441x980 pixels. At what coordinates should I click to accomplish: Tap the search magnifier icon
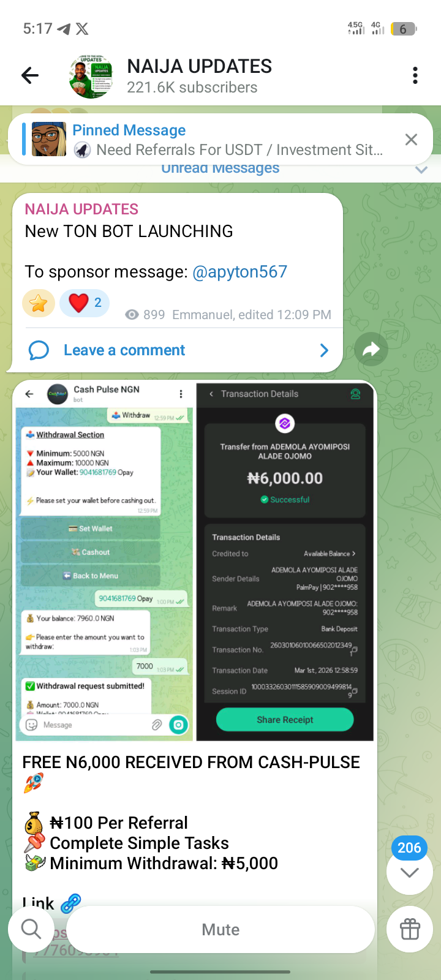(31, 929)
